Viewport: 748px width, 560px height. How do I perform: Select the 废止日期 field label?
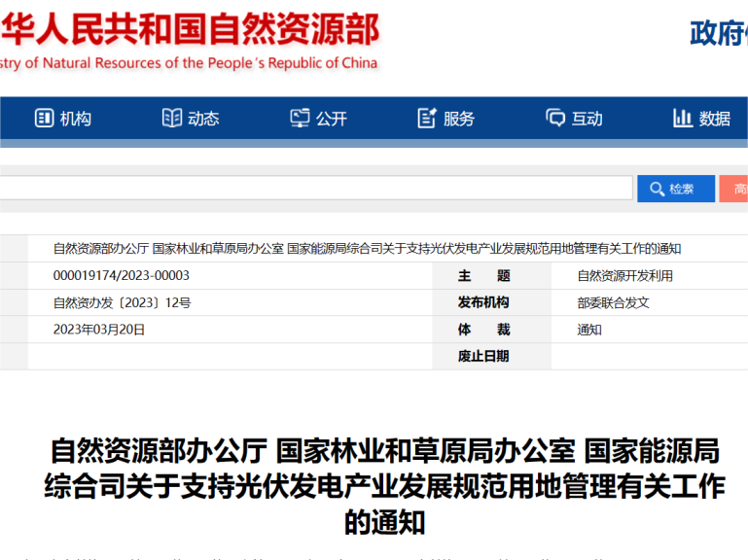483,357
